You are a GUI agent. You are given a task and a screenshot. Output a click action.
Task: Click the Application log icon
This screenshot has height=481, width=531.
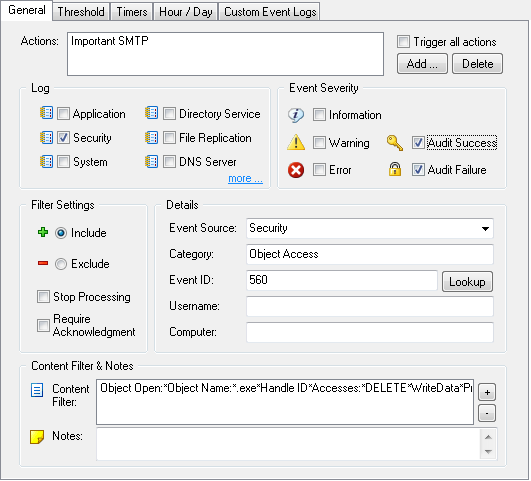tap(46, 113)
